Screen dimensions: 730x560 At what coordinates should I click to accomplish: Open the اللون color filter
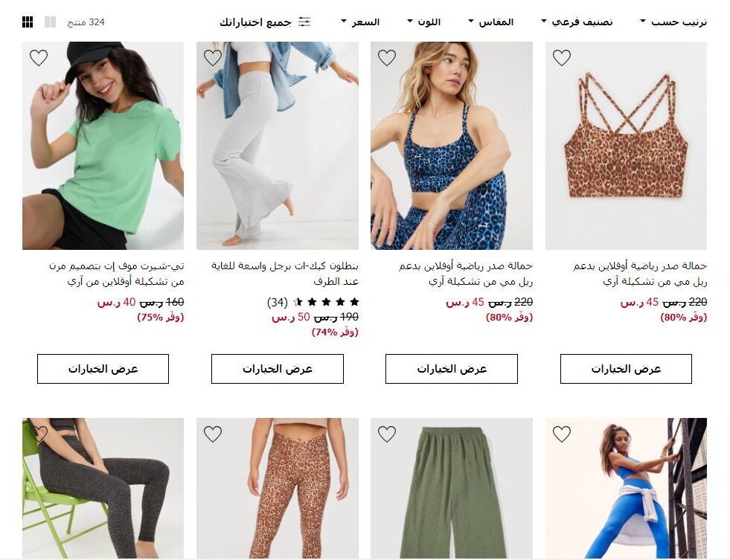pos(423,22)
